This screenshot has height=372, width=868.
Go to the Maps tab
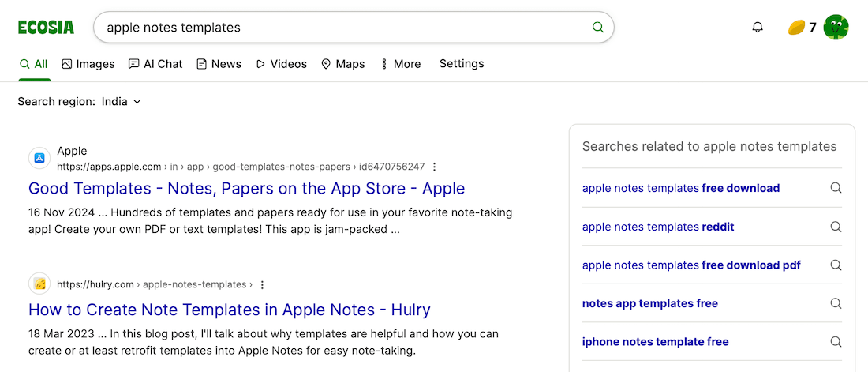(x=343, y=64)
